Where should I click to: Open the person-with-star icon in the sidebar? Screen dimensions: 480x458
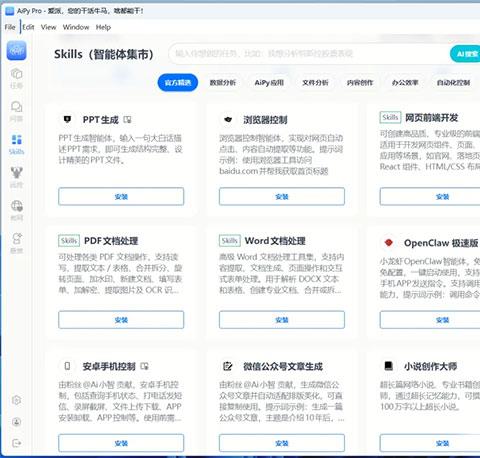pyautogui.click(x=16, y=238)
